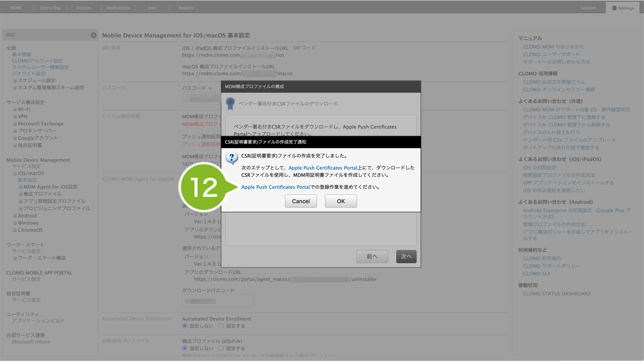Open the Users/Org tab

pyautogui.click(x=50, y=8)
